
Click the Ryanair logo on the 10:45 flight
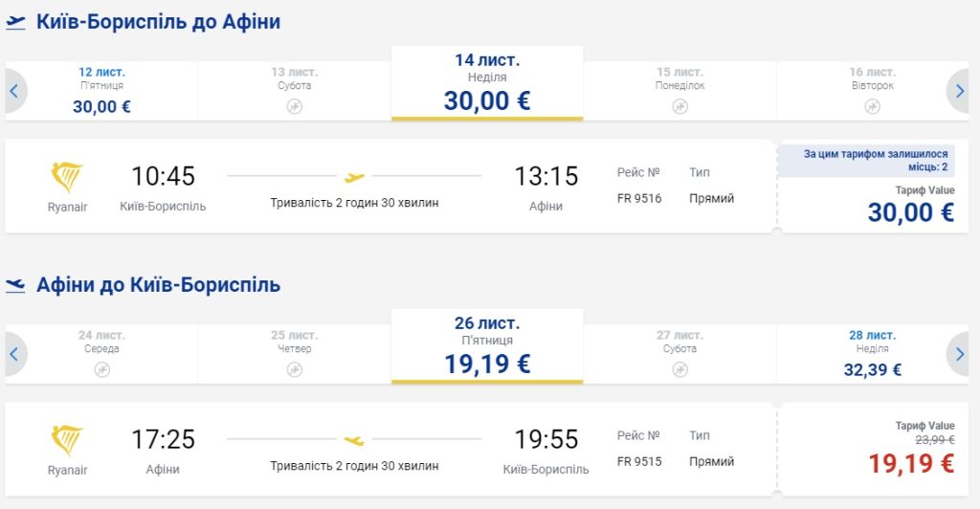click(x=67, y=177)
